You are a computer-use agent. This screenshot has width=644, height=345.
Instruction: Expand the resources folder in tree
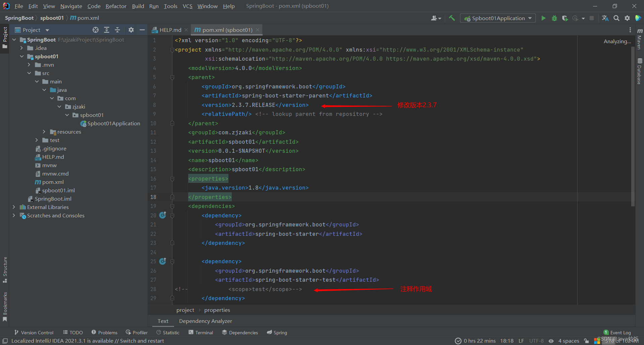coord(44,132)
